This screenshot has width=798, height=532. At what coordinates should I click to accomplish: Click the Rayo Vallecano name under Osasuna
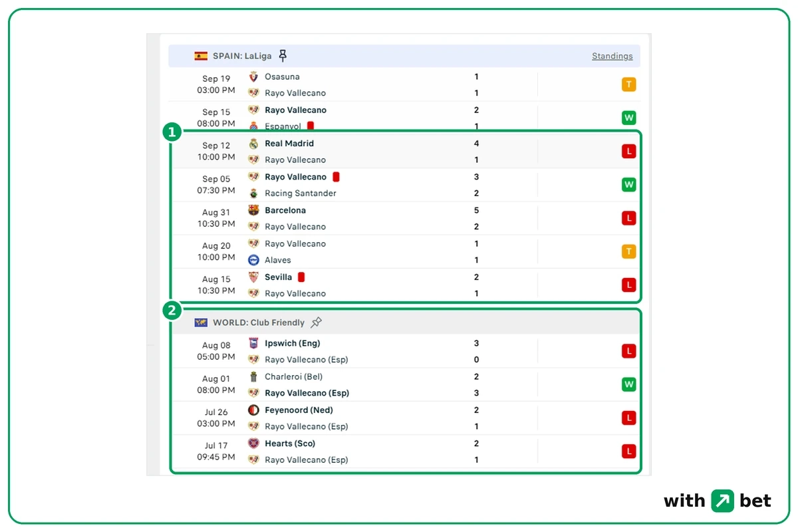tap(295, 93)
